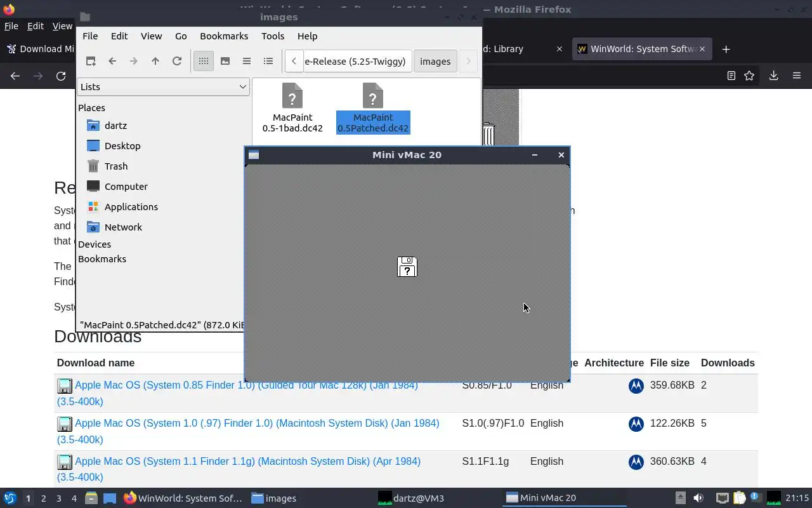Switch to workspace 2

tap(43, 498)
